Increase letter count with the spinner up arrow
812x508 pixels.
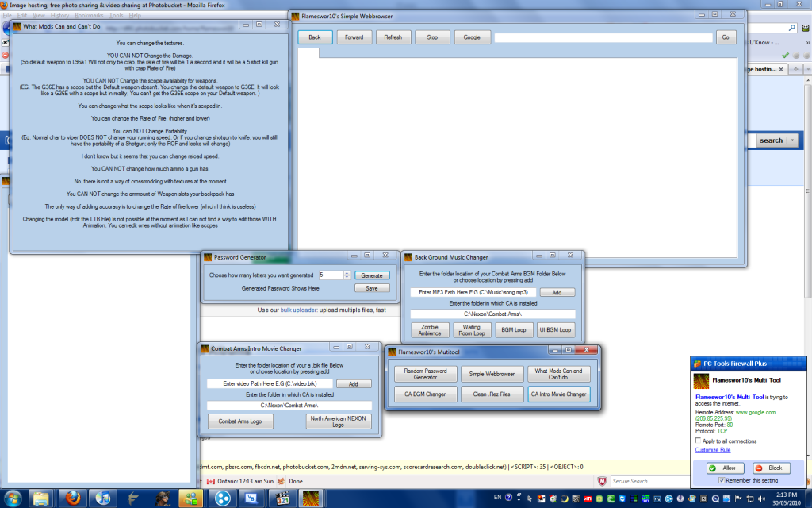click(x=347, y=273)
